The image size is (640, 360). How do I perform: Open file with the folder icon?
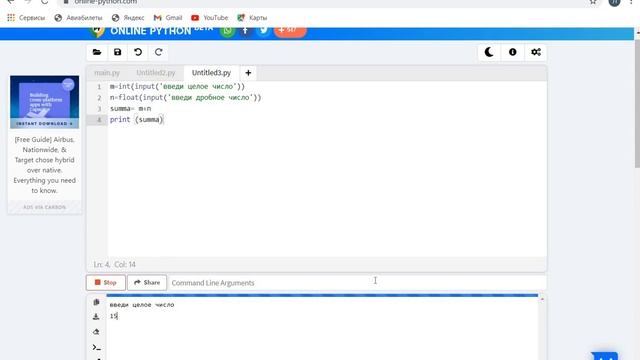click(97, 52)
